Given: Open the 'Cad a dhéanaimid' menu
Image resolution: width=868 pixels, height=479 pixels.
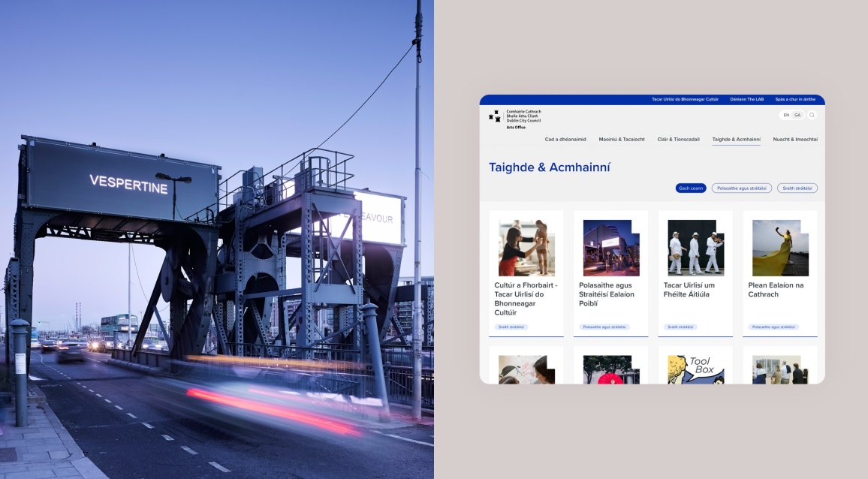Looking at the screenshot, I should click(x=565, y=139).
